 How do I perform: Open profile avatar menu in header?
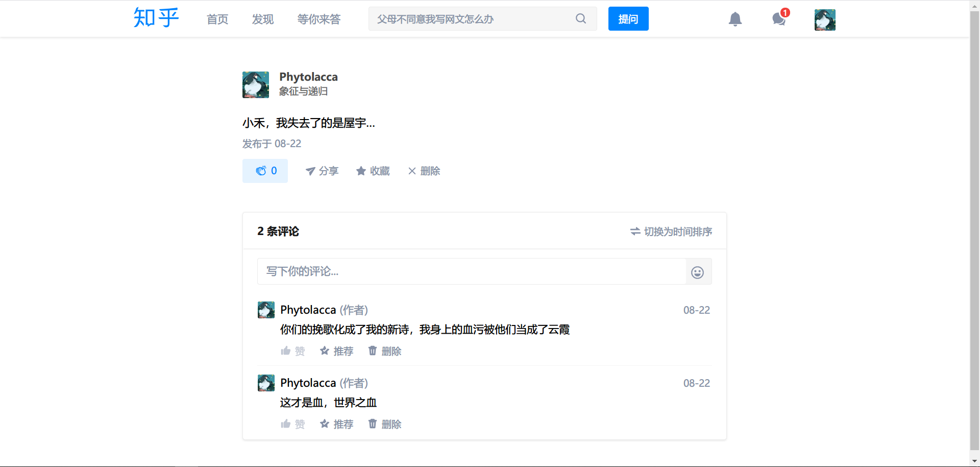[x=824, y=20]
